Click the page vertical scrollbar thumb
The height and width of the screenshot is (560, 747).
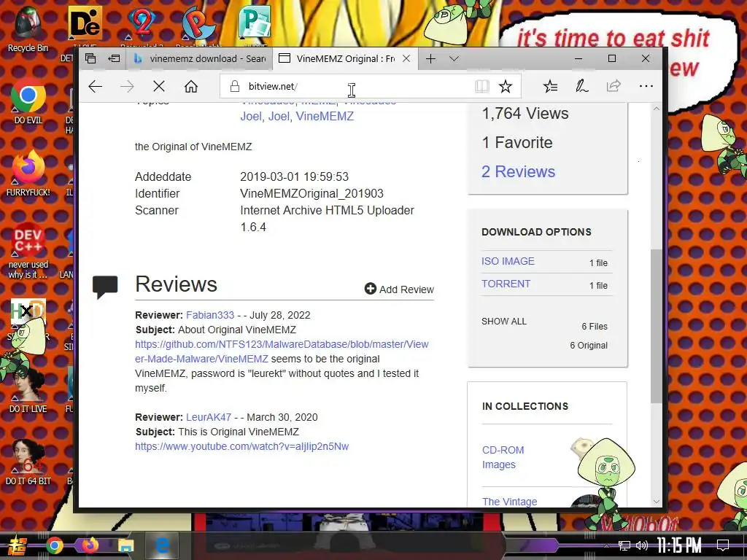pyautogui.click(x=656, y=325)
